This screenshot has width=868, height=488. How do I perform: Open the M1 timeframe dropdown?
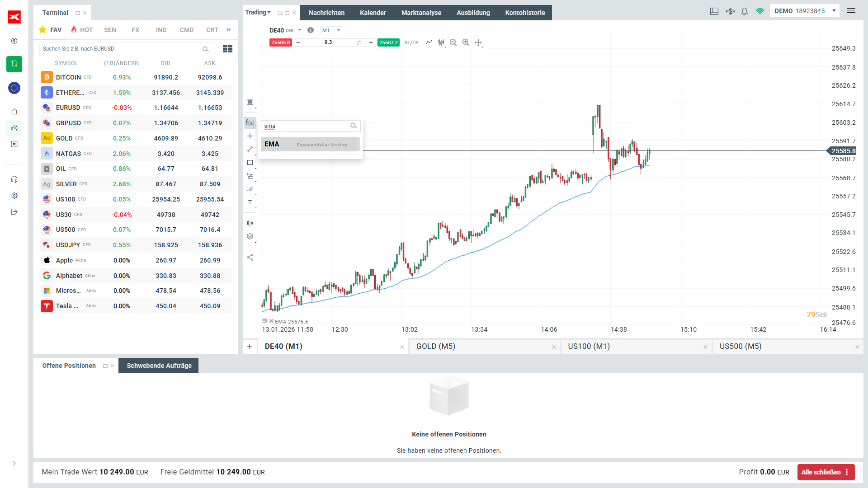tap(331, 30)
